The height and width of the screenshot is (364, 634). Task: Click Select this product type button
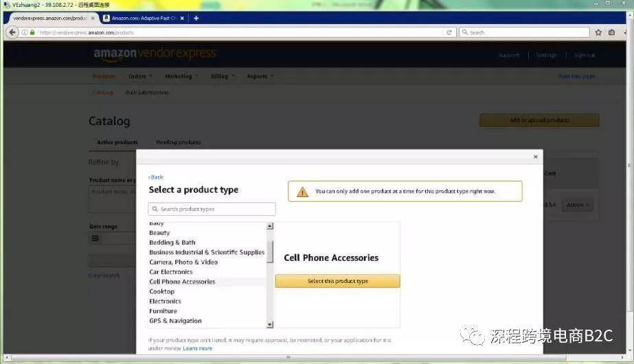pos(338,281)
